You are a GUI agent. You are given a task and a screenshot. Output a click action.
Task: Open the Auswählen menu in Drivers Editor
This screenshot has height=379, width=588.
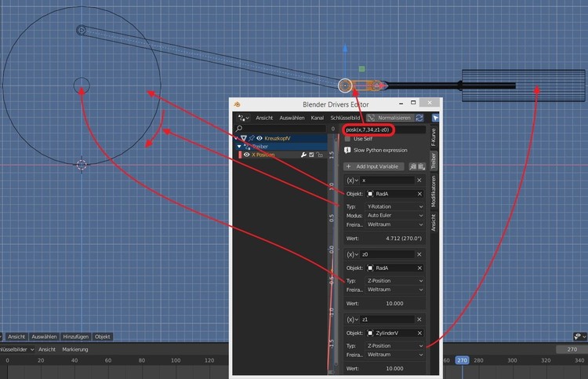pos(292,118)
